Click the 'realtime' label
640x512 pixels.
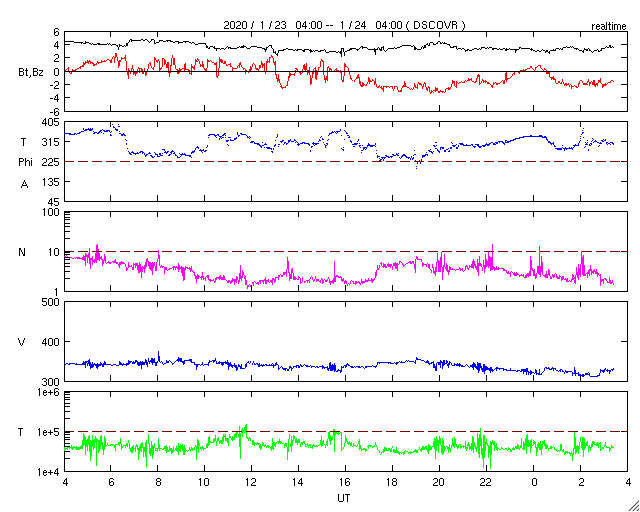609,27
